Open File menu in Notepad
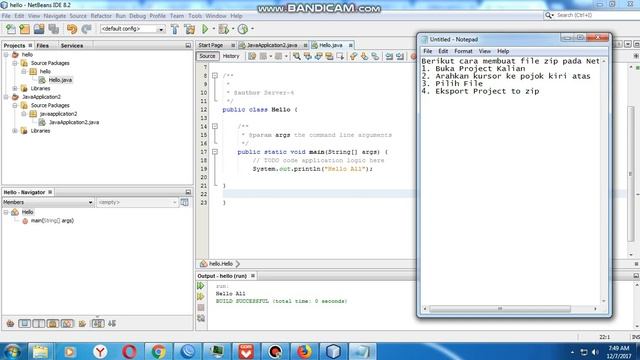This screenshot has width=640, height=360. tap(427, 51)
